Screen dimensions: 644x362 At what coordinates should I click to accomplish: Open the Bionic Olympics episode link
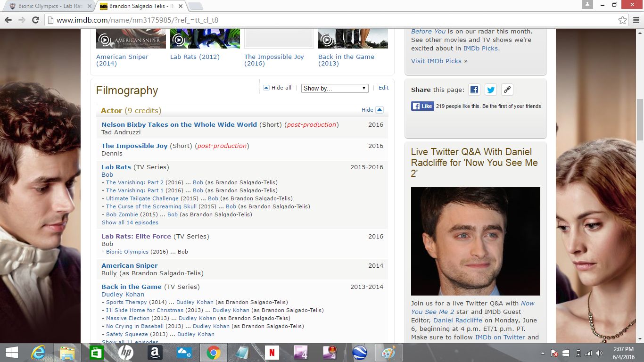click(127, 252)
